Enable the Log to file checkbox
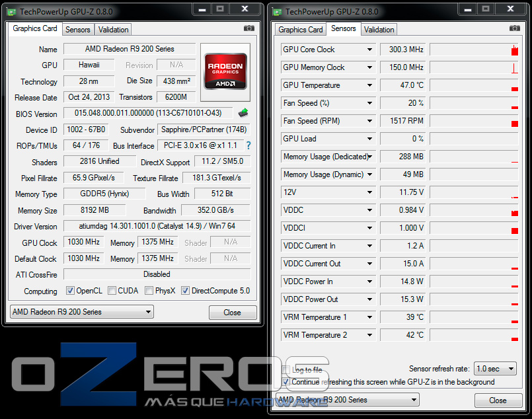This screenshot has width=532, height=419. (x=286, y=370)
